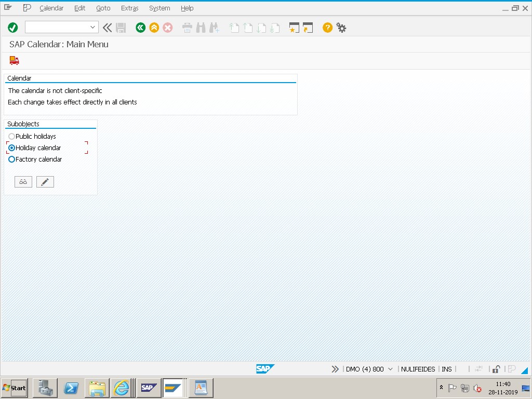Click the yellow Exit arrow icon

tap(154, 28)
